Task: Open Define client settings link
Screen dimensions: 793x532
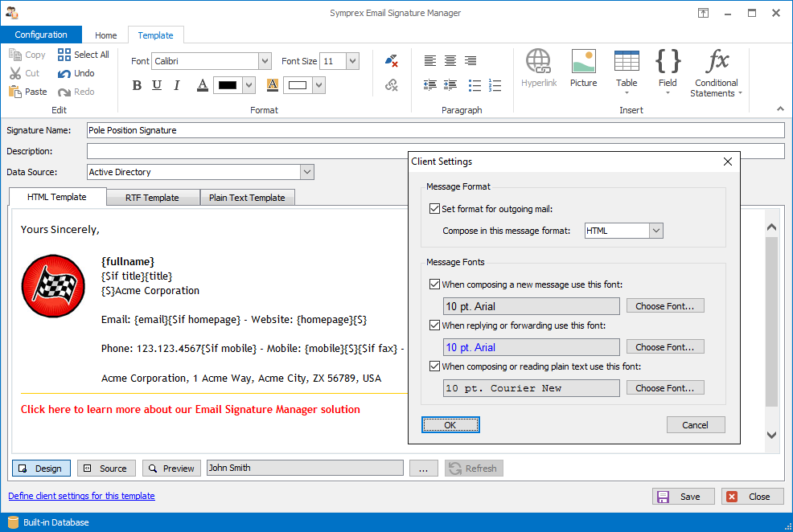Action: pos(81,496)
